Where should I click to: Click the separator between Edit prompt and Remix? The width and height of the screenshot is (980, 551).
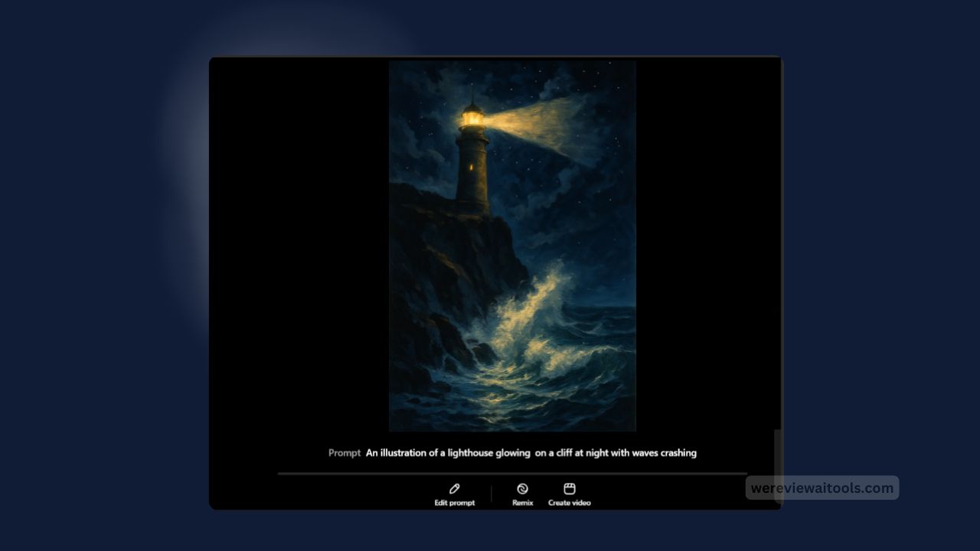[490, 493]
